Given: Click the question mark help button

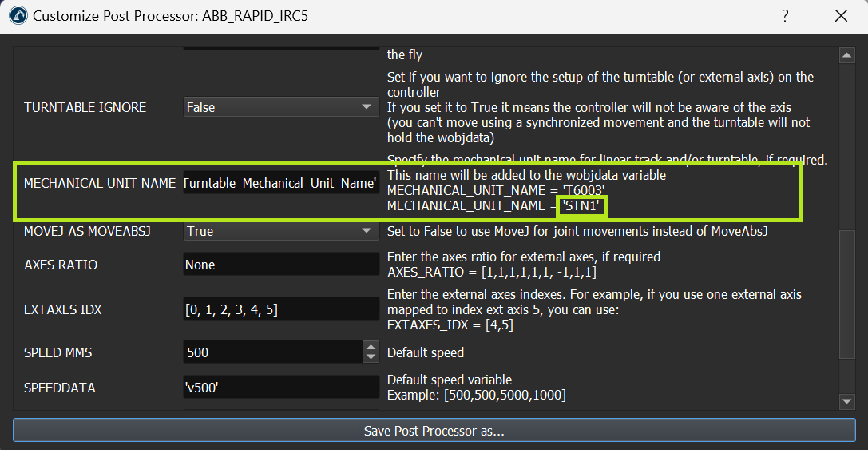Looking at the screenshot, I should coord(785,16).
